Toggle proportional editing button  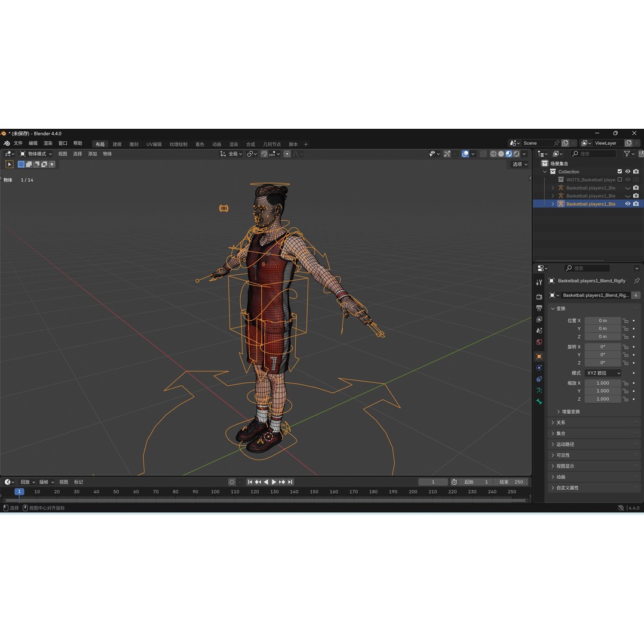[287, 154]
